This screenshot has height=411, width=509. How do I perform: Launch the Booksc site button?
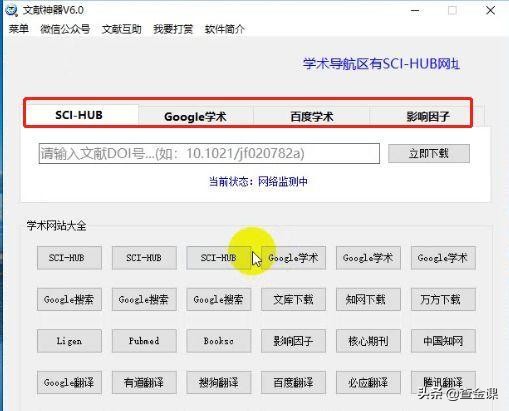(x=219, y=341)
